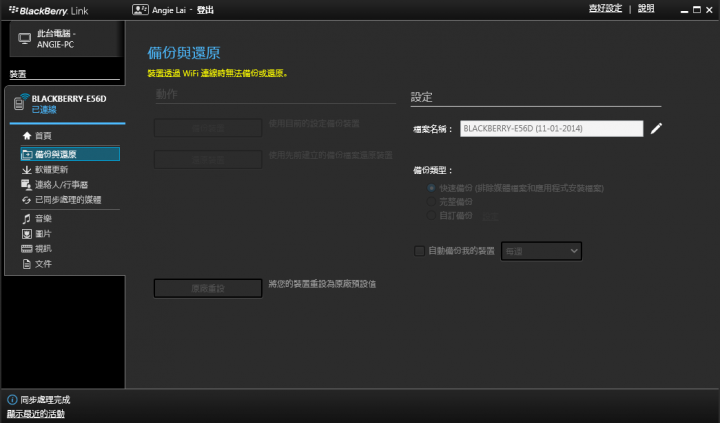Click the pencil edit filename icon
The height and width of the screenshot is (423, 720).
click(656, 129)
